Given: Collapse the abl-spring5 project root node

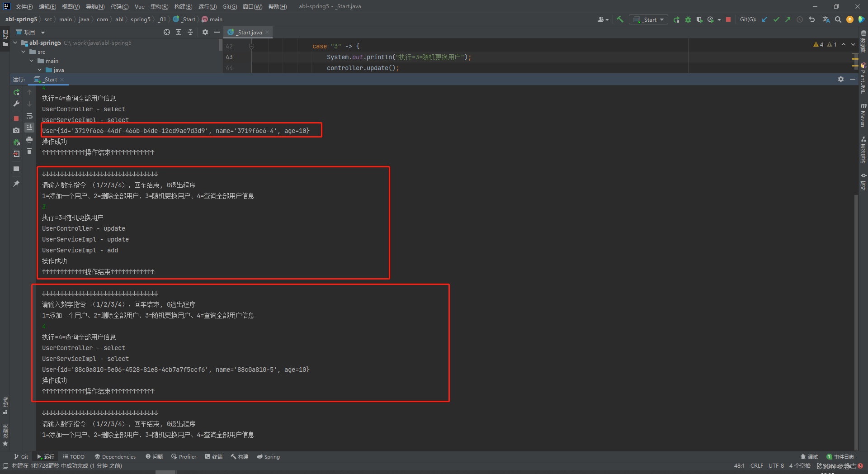Looking at the screenshot, I should (x=15, y=43).
